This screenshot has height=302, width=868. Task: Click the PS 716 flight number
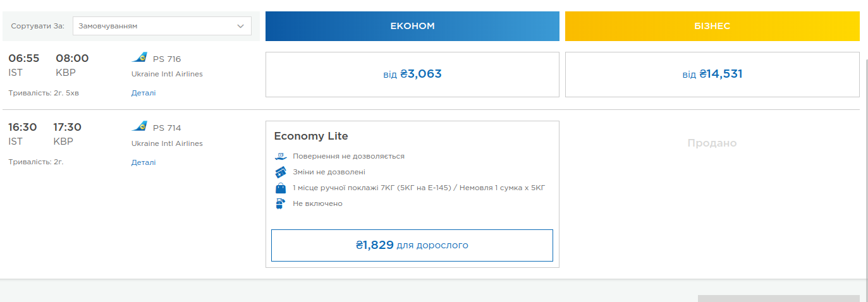point(167,59)
